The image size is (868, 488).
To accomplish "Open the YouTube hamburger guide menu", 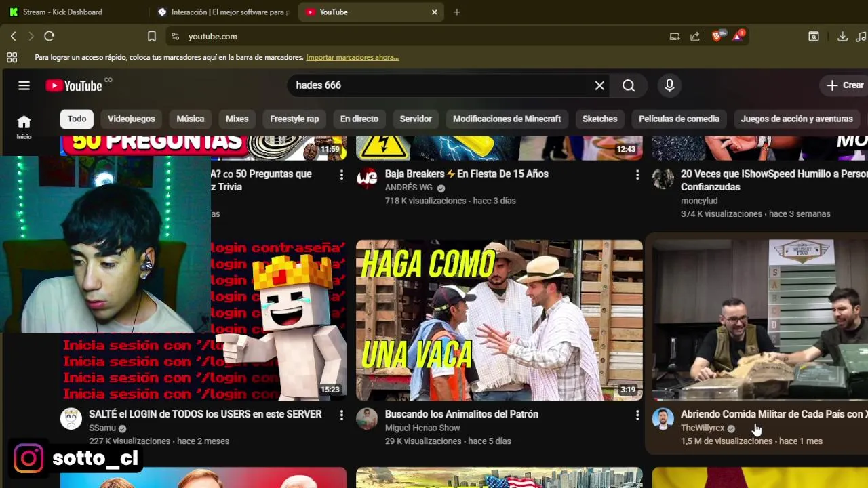I will [x=24, y=85].
